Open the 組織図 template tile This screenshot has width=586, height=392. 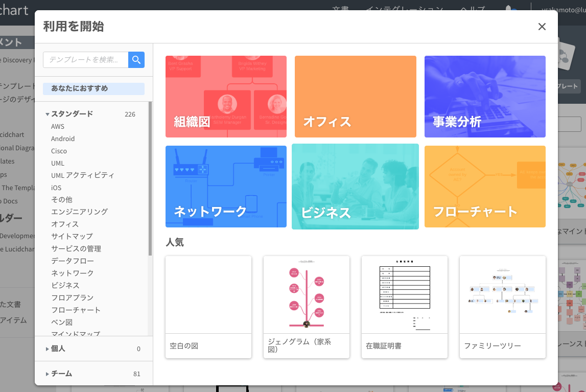click(226, 97)
